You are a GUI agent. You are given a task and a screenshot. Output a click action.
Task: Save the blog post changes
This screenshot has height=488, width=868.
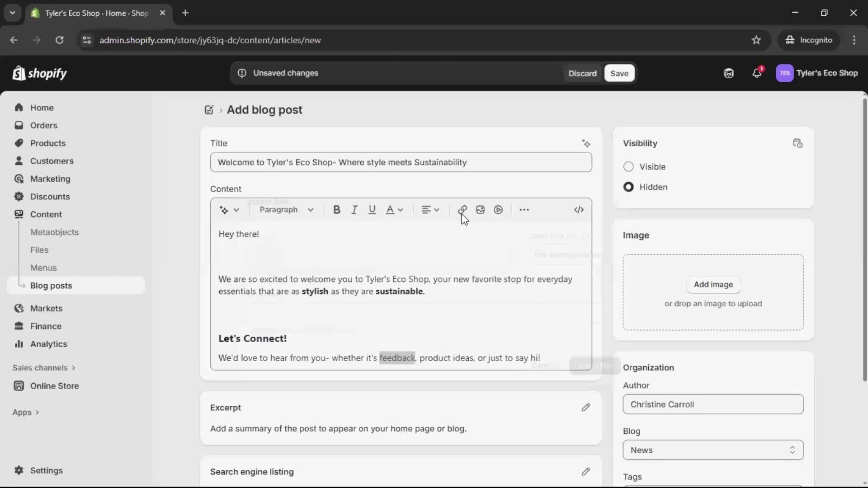[x=618, y=73]
